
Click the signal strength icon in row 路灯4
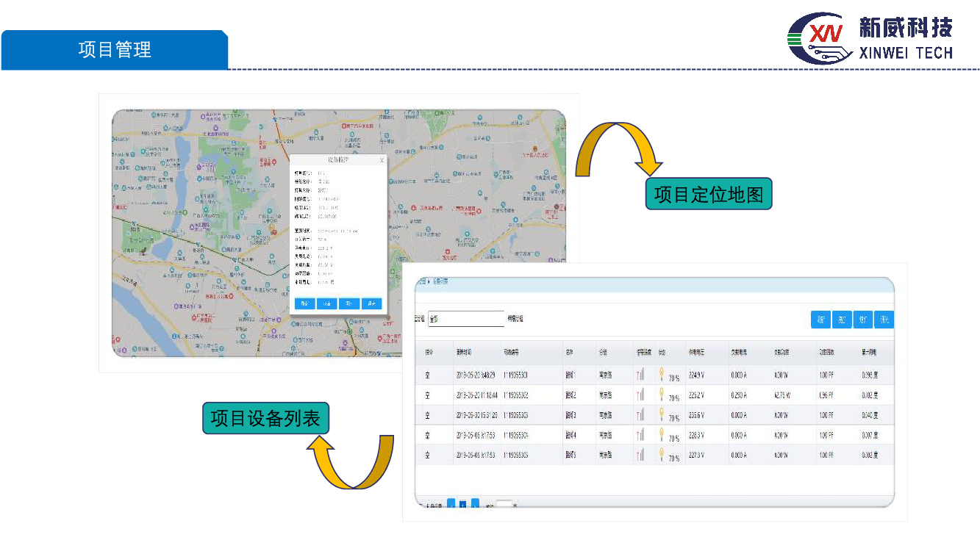pos(640,435)
